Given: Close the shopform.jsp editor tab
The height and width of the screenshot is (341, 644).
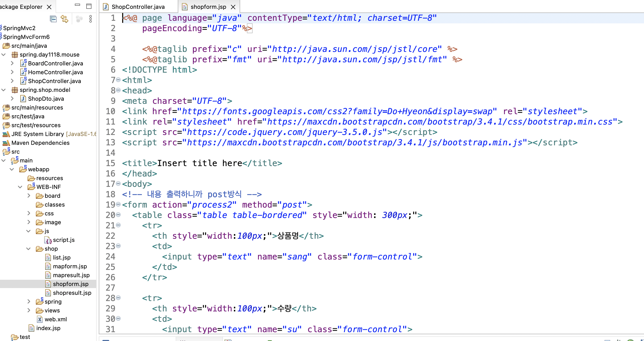Looking at the screenshot, I should click(233, 7).
